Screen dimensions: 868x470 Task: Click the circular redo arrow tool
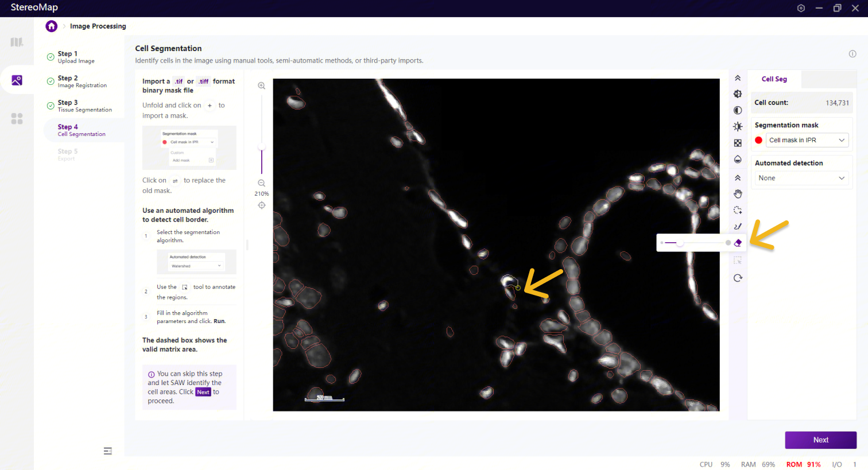[738, 278]
